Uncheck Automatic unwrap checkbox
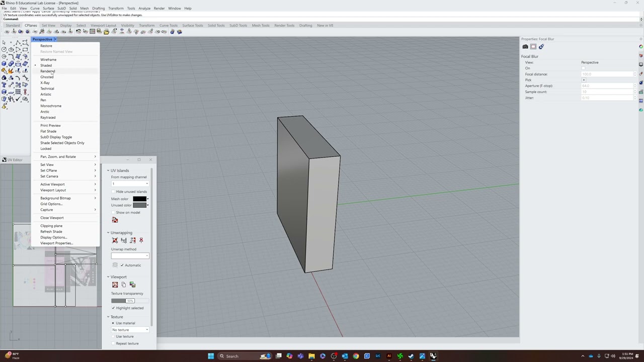This screenshot has width=644, height=362. point(122,265)
